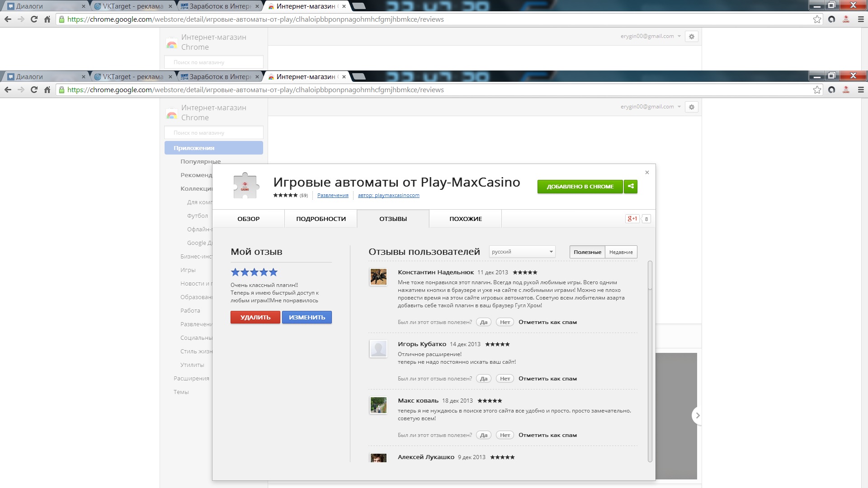Set my review rating to four stars
The height and width of the screenshot is (488, 868).
(x=264, y=272)
